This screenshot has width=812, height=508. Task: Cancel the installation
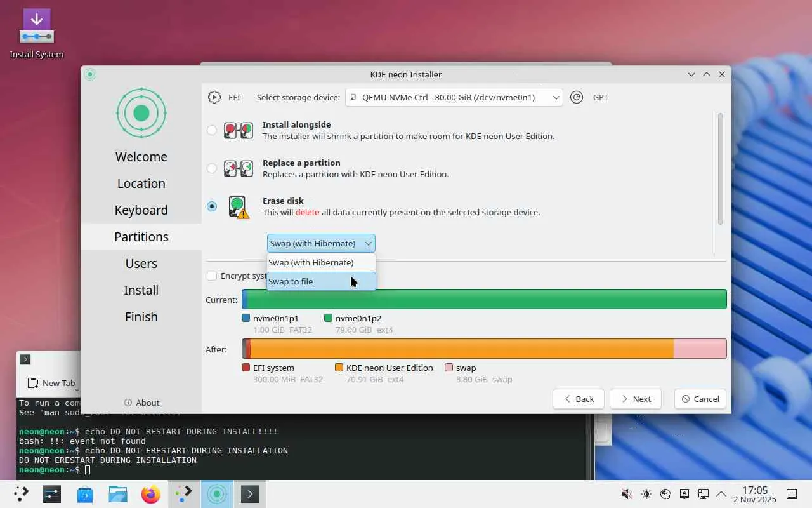tap(700, 399)
